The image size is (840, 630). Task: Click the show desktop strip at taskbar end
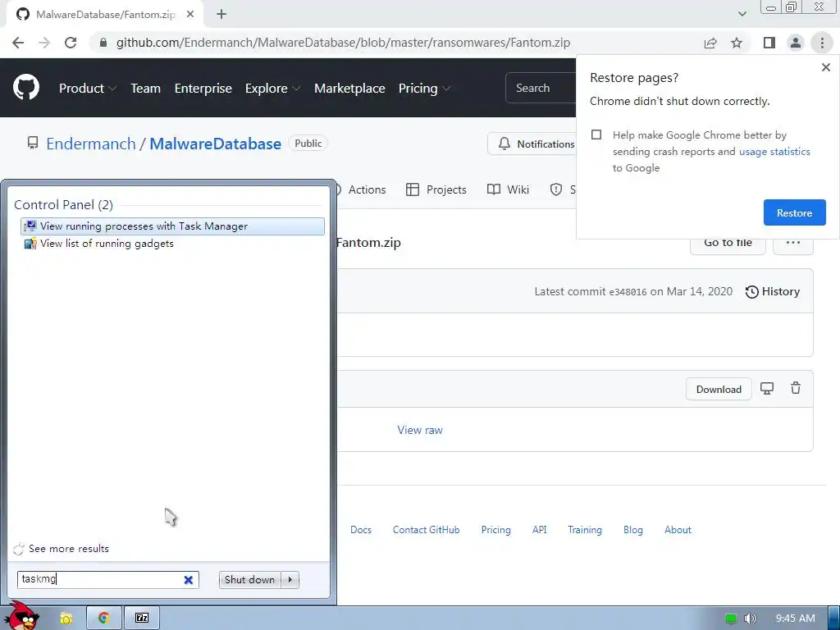click(833, 619)
